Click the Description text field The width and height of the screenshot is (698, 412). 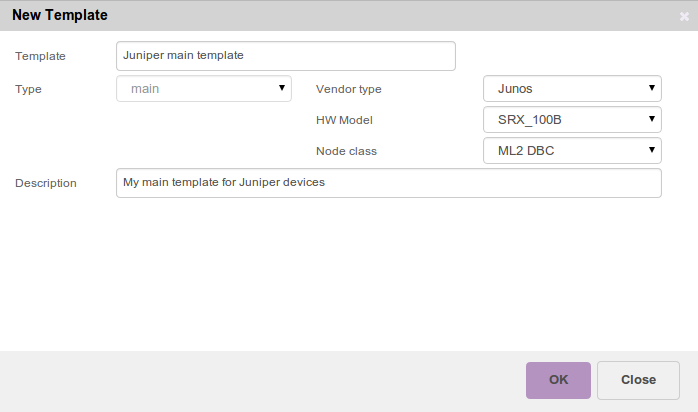[388, 183]
